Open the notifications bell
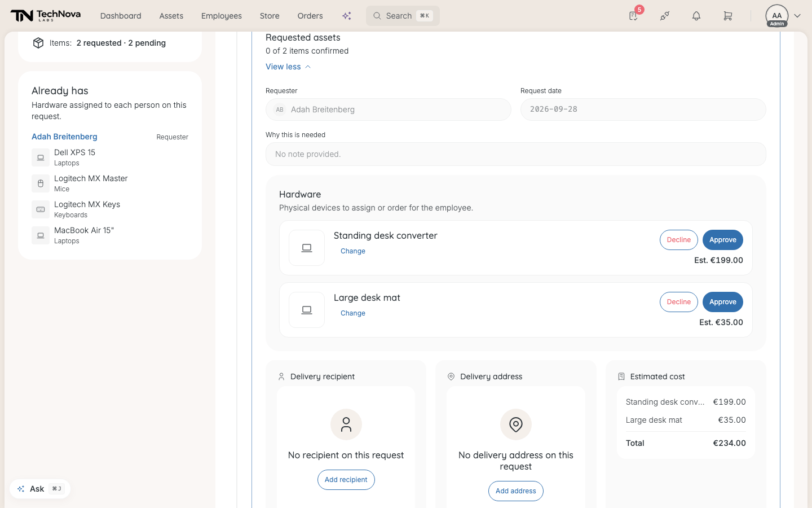 (696, 16)
